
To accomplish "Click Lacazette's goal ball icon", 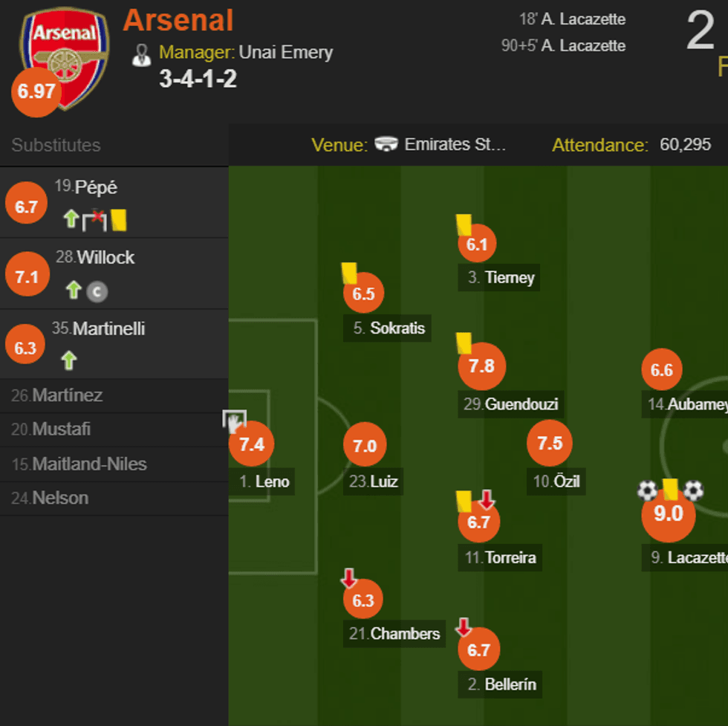I will click(x=647, y=490).
